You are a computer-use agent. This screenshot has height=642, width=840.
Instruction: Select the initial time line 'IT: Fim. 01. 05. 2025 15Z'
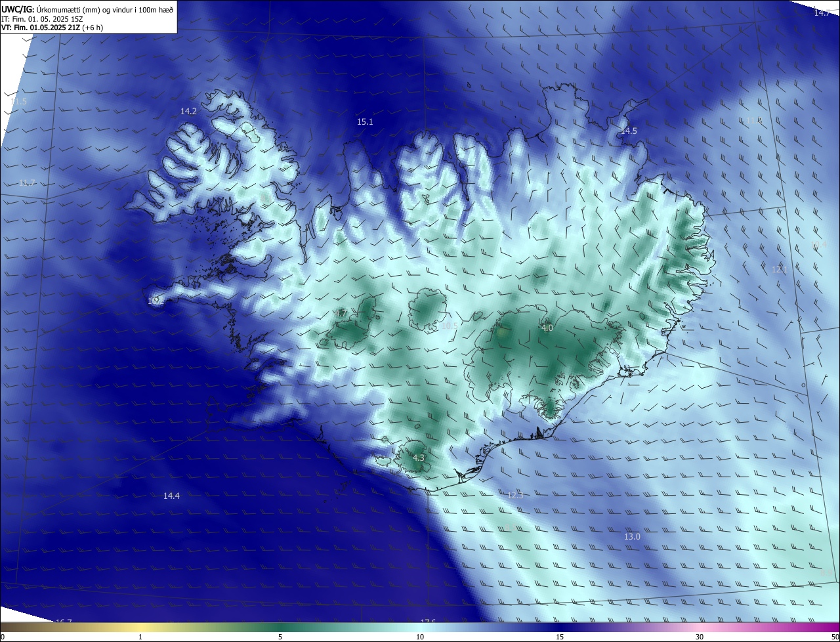pyautogui.click(x=41, y=18)
